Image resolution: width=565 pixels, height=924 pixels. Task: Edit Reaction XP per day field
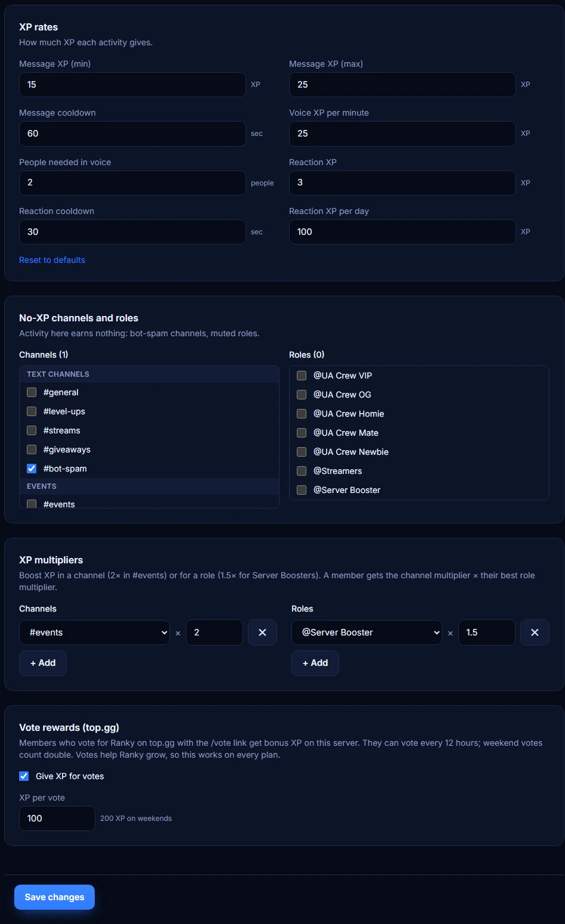click(402, 232)
